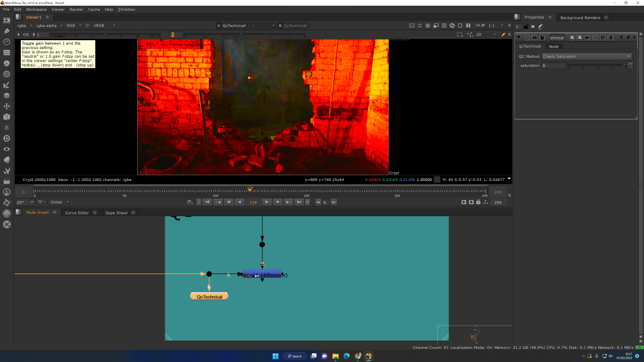Open the rgba.alpha channel dropdown
The image size is (644, 362).
coord(49,25)
